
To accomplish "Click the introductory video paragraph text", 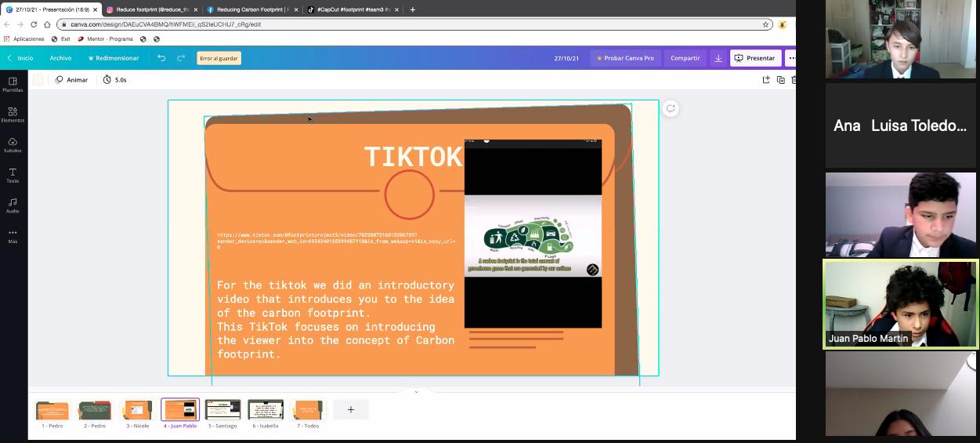I will [x=335, y=319].
